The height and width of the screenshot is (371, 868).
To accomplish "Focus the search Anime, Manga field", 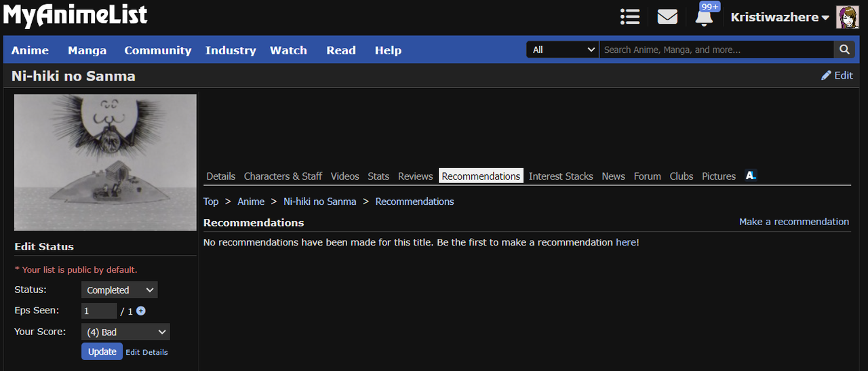I will (x=717, y=50).
